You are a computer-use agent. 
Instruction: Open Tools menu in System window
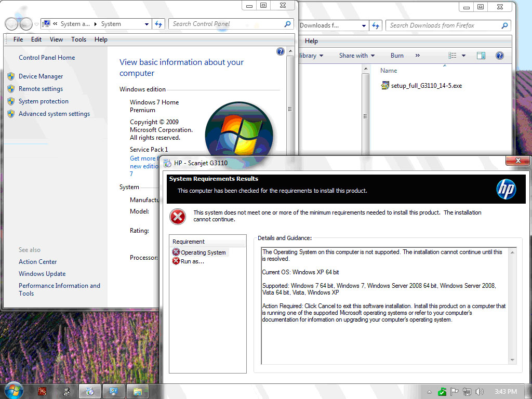click(79, 39)
